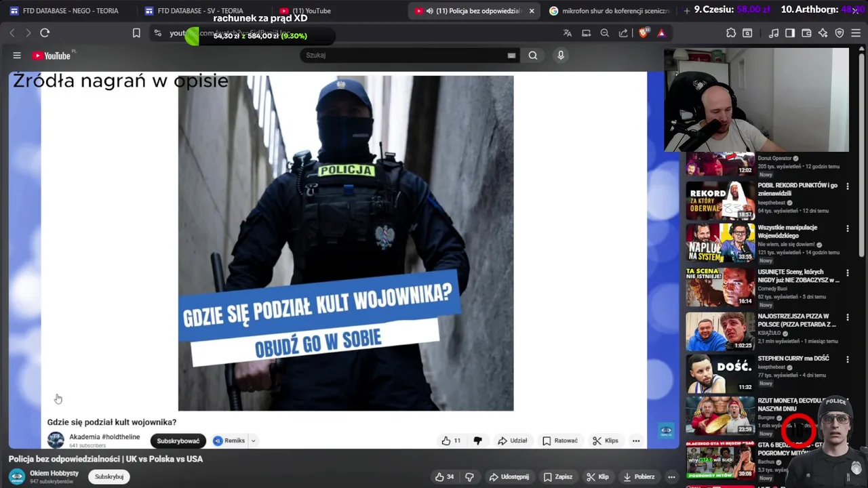Open a new browser tab with plus

click(x=687, y=11)
